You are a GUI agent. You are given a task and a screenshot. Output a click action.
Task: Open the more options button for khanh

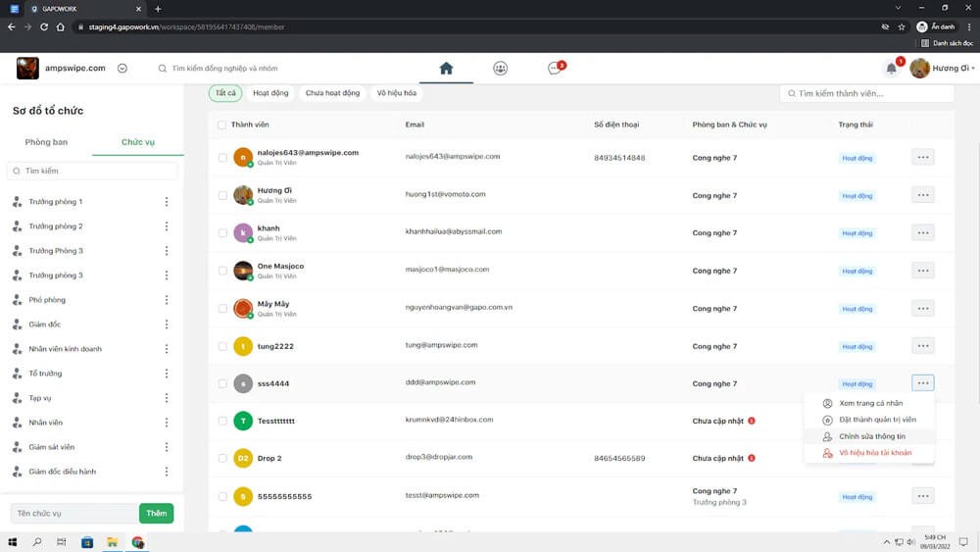922,232
